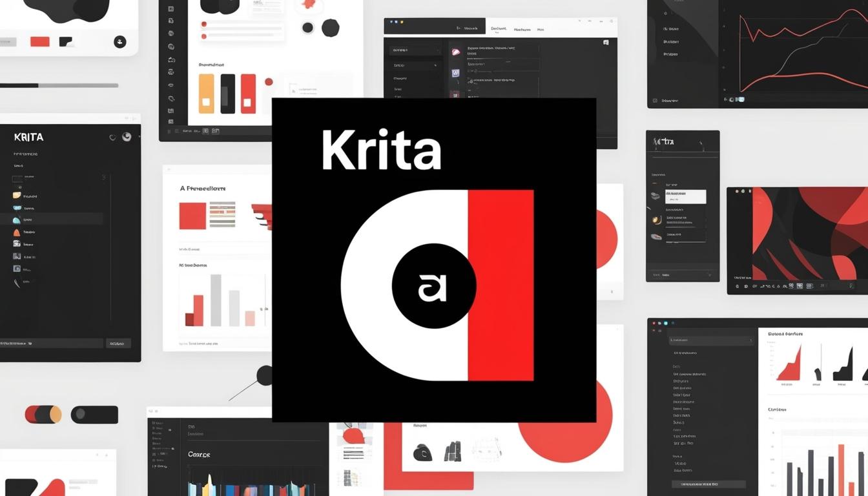The width and height of the screenshot is (868, 496).
Task: Toggle the black vertical switch in top center window
Action: [x=227, y=94]
